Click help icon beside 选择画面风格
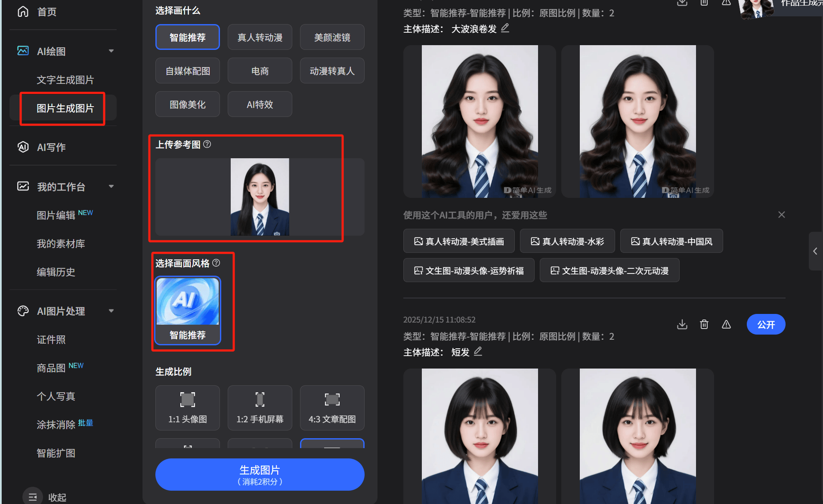823x504 pixels. point(216,263)
